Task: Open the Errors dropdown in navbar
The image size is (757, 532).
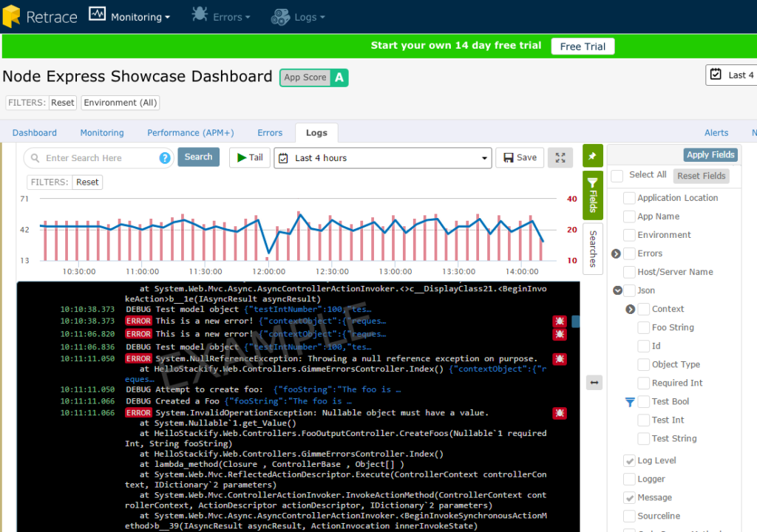Action: pos(231,18)
